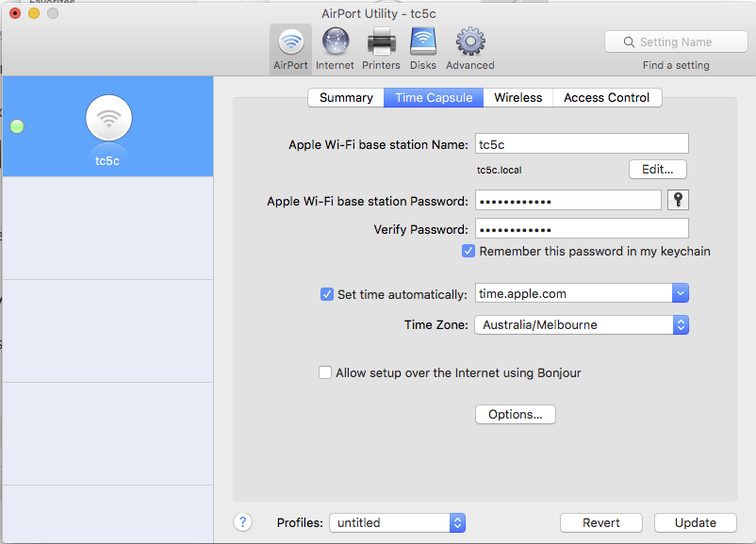The height and width of the screenshot is (544, 756).
Task: Select the tc5c base station in sidebar
Action: (x=108, y=126)
